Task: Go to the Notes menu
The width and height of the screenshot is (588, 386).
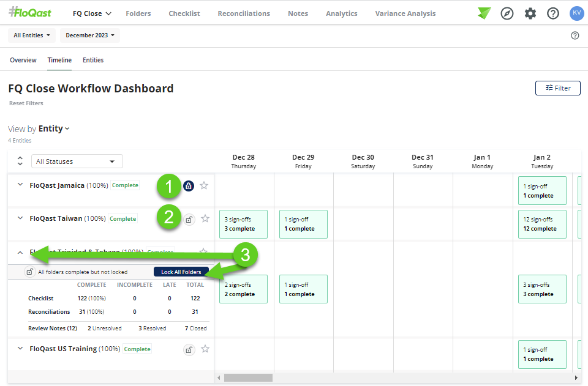Action: [298, 13]
